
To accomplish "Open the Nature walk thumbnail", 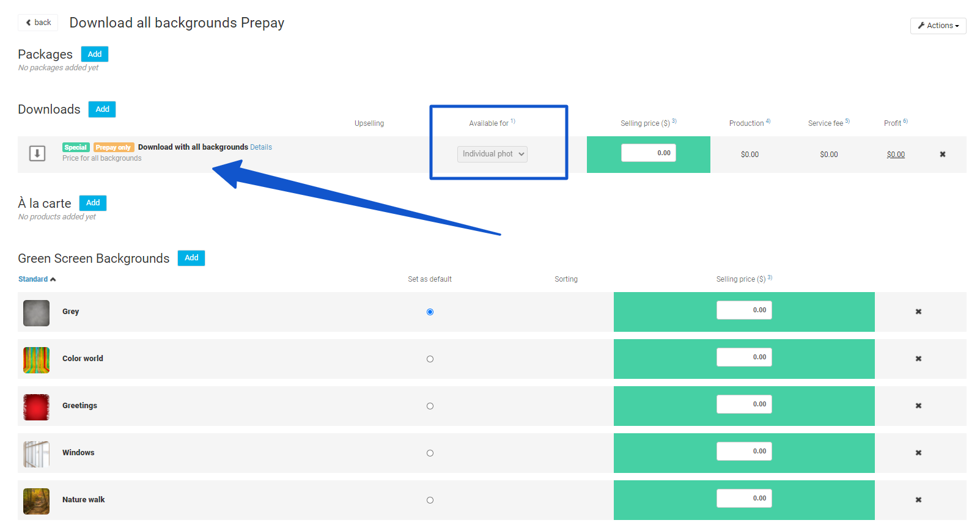I will 36,501.
